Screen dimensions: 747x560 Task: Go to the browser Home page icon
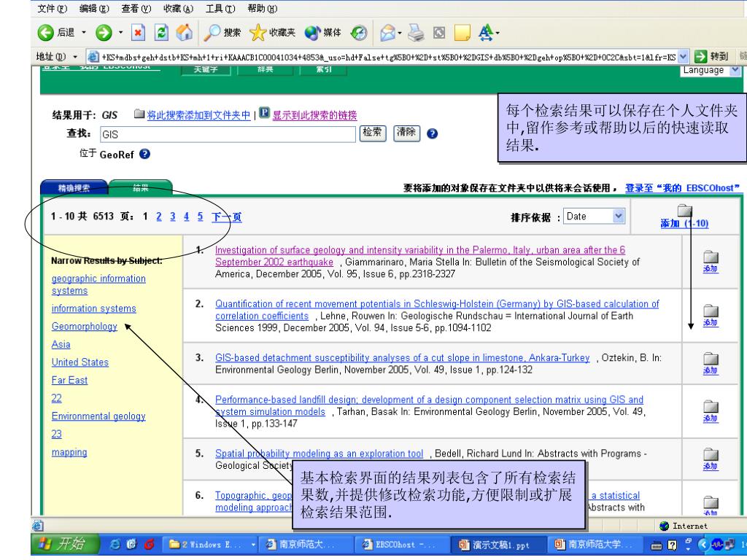tap(185, 32)
